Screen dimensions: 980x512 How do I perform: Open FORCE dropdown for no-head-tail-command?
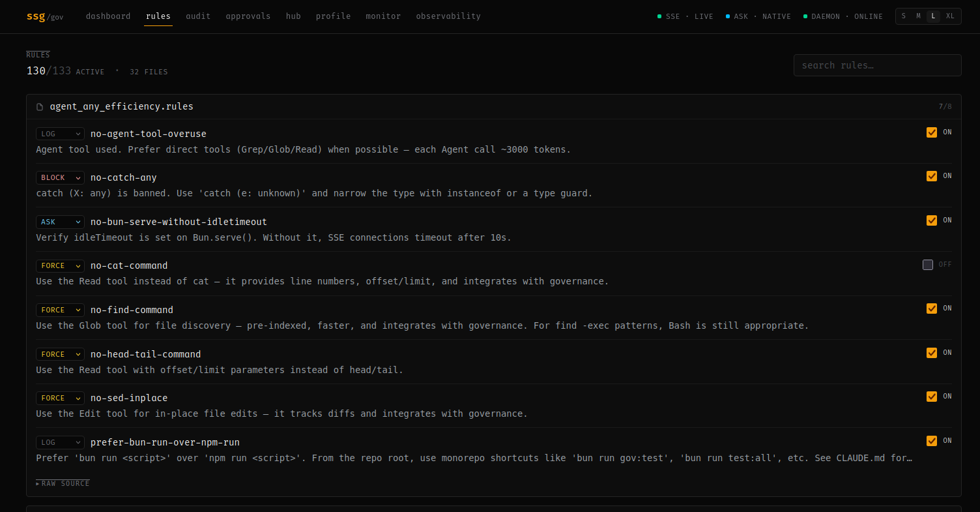coord(60,354)
